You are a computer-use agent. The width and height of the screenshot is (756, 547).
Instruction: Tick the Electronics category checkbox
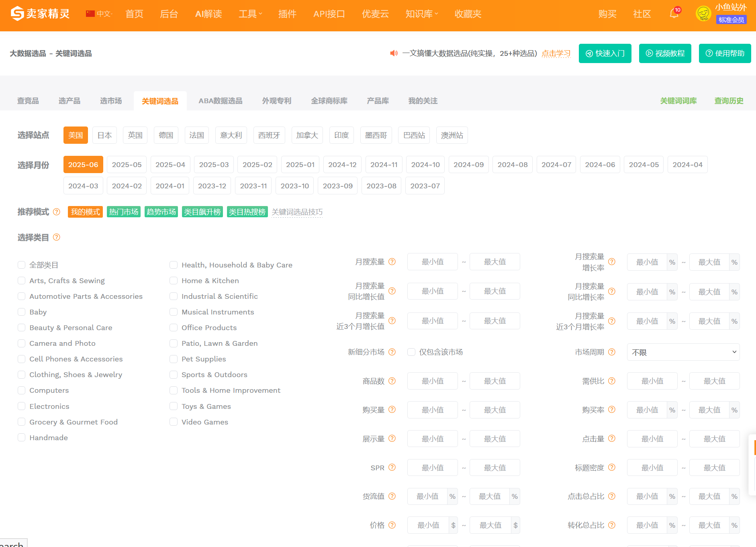(x=22, y=406)
